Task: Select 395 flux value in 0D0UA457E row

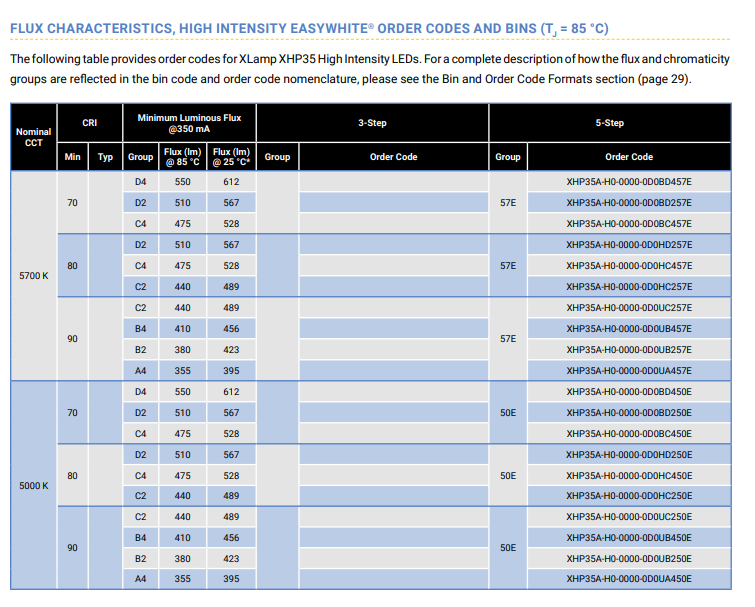Action: 231,371
